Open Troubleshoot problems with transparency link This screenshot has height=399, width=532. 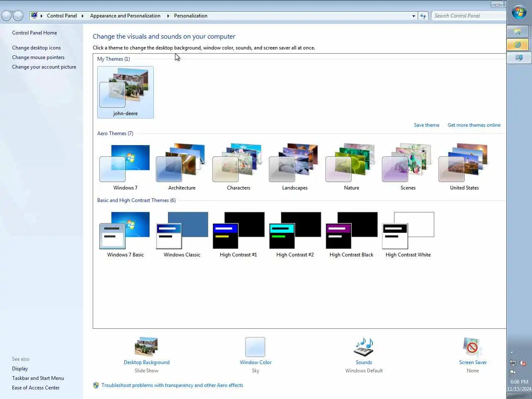(172, 385)
